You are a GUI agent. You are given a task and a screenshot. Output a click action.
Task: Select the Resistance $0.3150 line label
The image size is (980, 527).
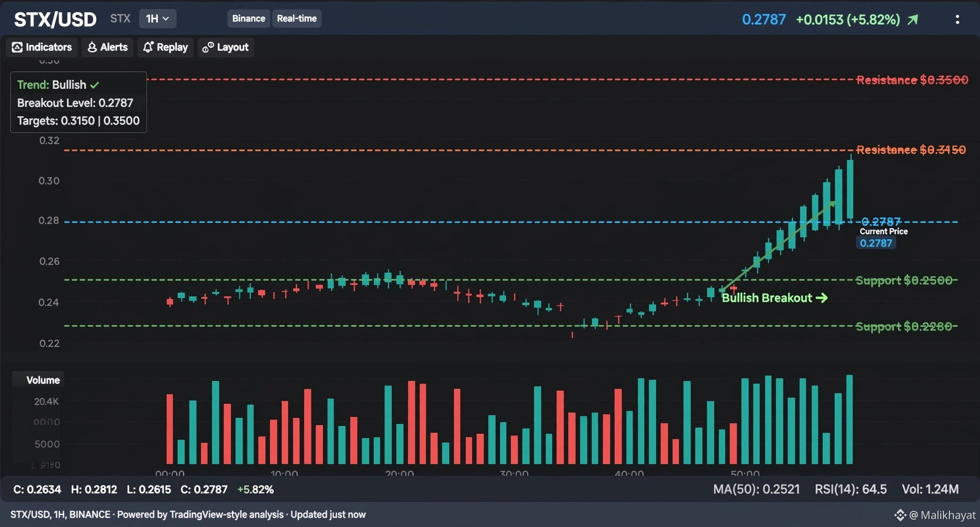(x=911, y=150)
